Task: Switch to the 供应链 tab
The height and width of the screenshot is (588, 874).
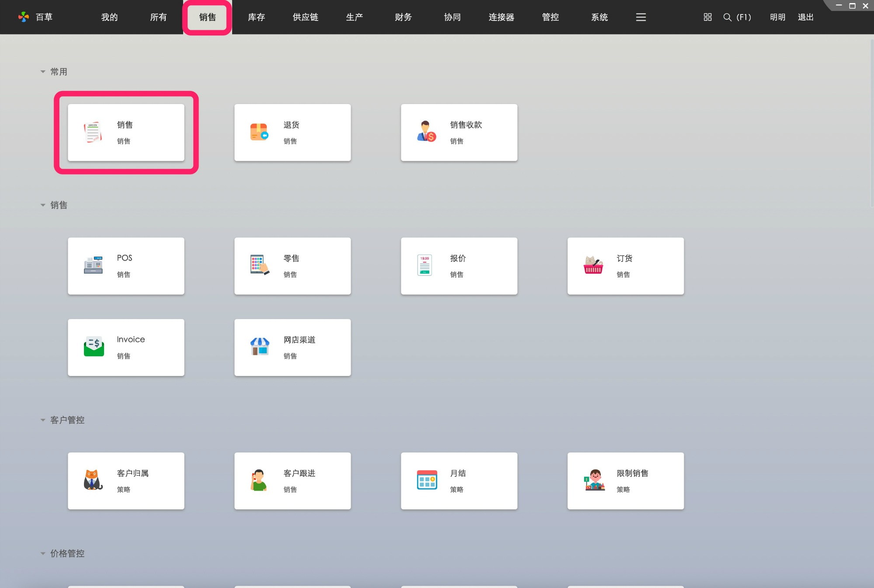Action: [x=305, y=17]
